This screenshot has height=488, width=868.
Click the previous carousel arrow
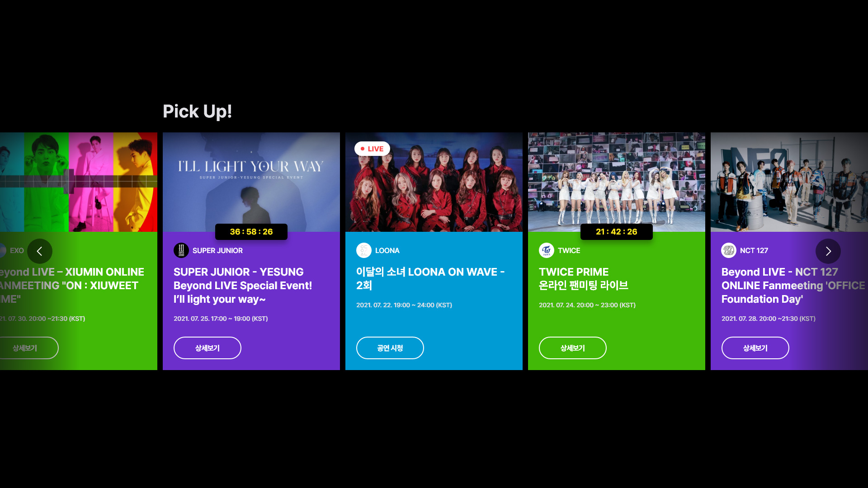40,251
